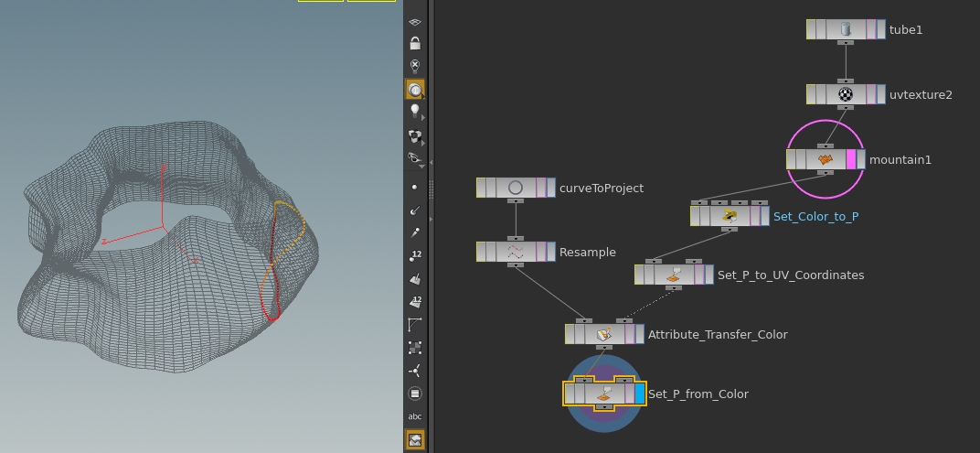
Task: Enable display flag on Set_Color_to_P node
Action: pyautogui.click(x=765, y=216)
